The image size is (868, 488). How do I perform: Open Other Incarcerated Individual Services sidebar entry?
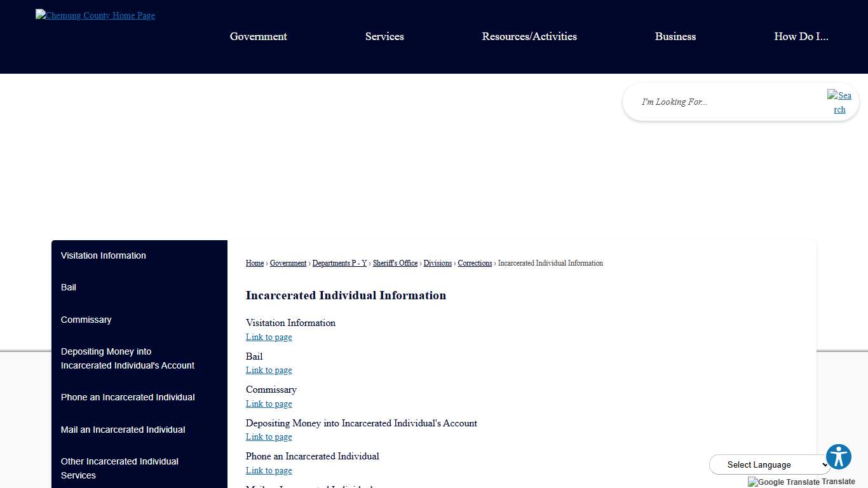click(x=119, y=468)
